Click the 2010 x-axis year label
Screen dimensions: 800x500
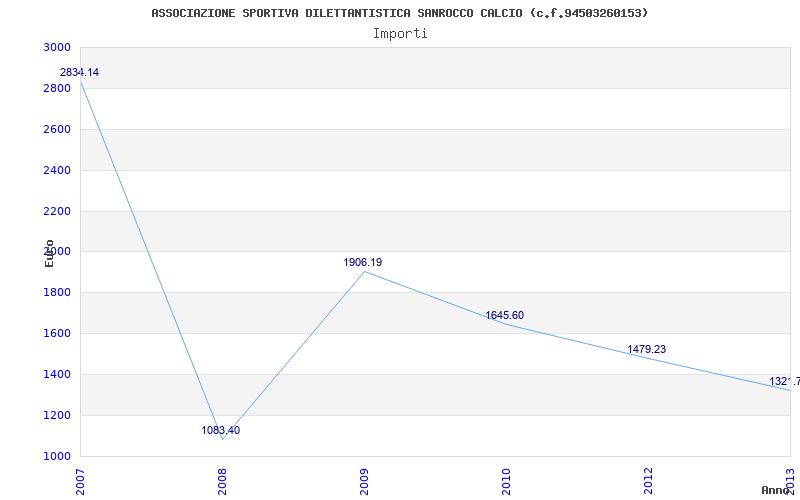click(x=506, y=481)
